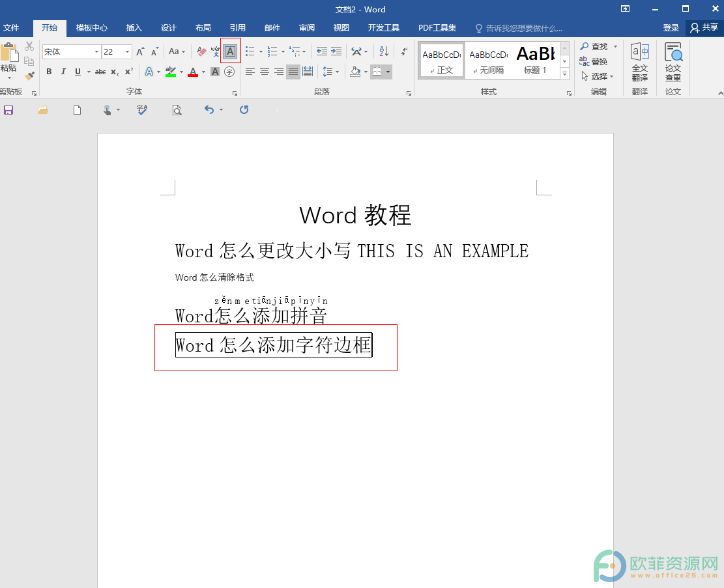Click Undo arrow in quick access toolbar
The width and height of the screenshot is (724, 588).
coord(209,110)
